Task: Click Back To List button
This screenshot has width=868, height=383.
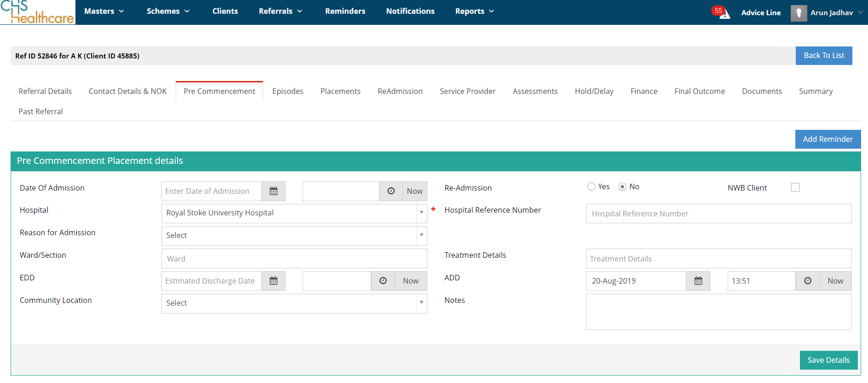Action: [x=824, y=55]
